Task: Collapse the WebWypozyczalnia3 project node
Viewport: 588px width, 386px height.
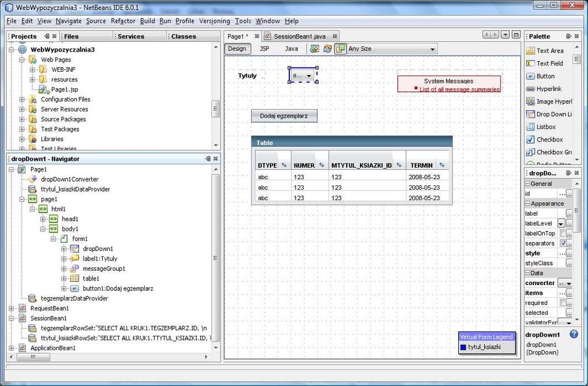Action: [11, 49]
